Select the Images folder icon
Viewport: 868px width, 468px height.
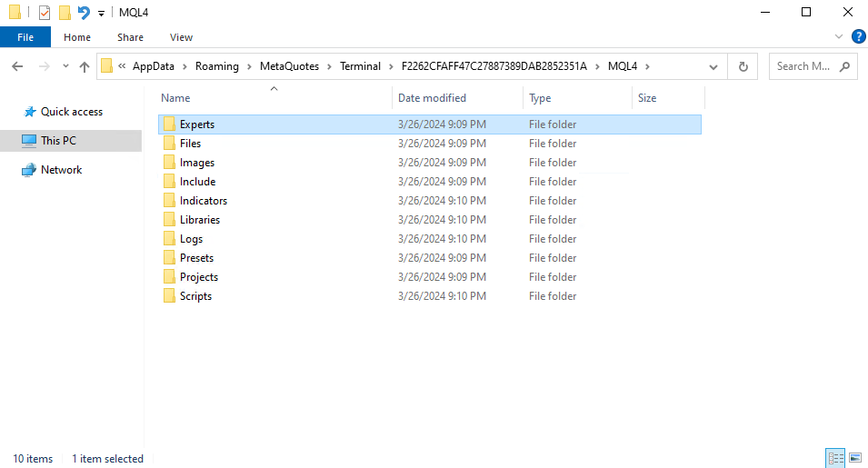tap(169, 163)
